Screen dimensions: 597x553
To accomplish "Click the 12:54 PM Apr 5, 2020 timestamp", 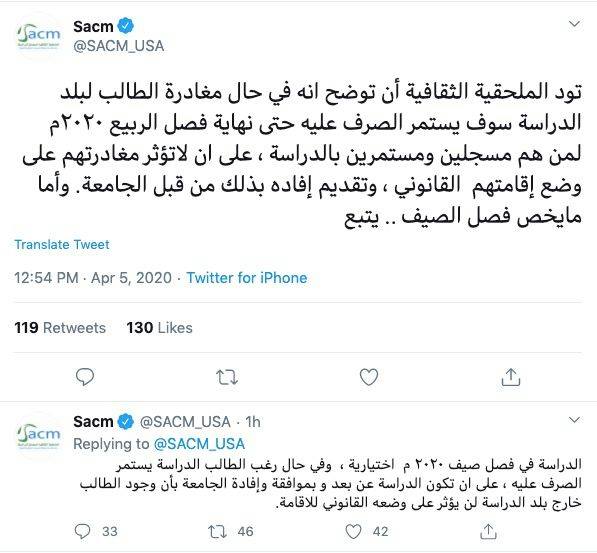I will pos(93,278).
